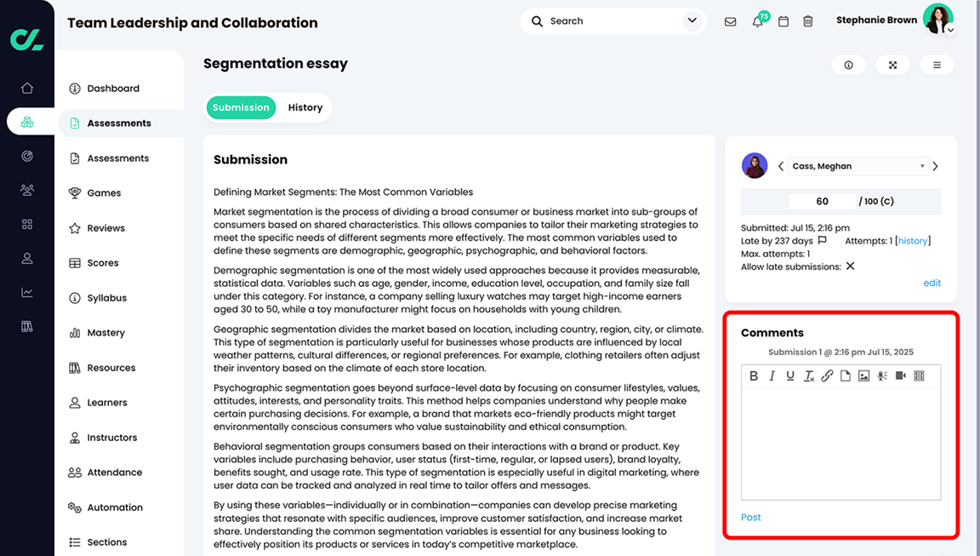Click the green app logo
This screenshot has width=980, height=556.
(27, 39)
